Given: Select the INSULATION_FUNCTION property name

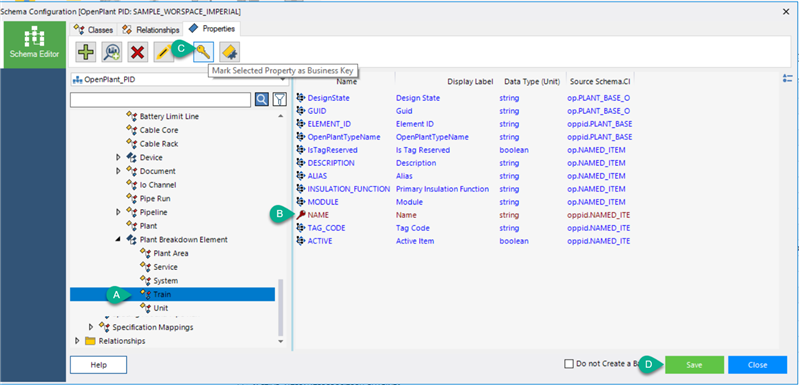Looking at the screenshot, I should pyautogui.click(x=349, y=189).
